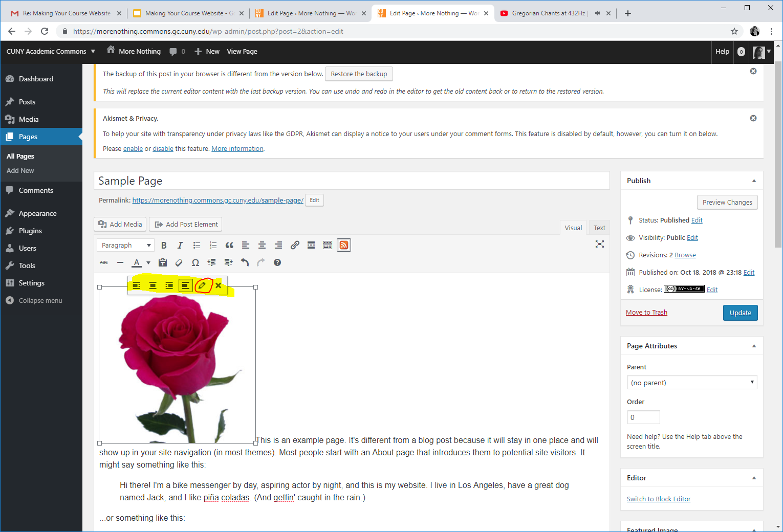
Task: Click the Insert/edit link icon
Action: (x=295, y=246)
